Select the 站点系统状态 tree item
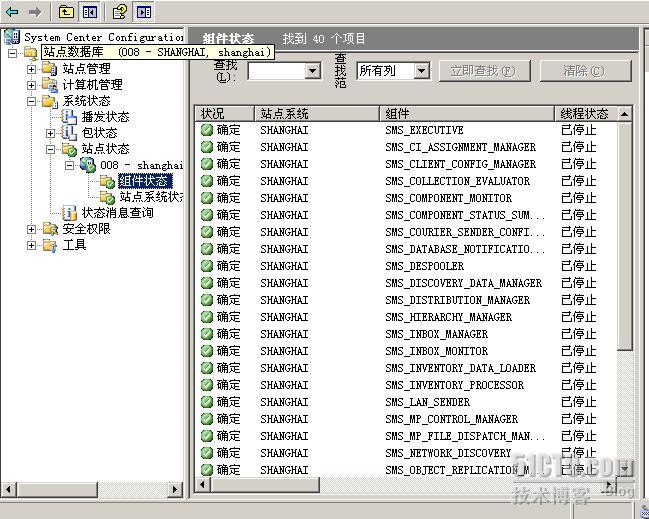The image size is (649, 519). 151,197
